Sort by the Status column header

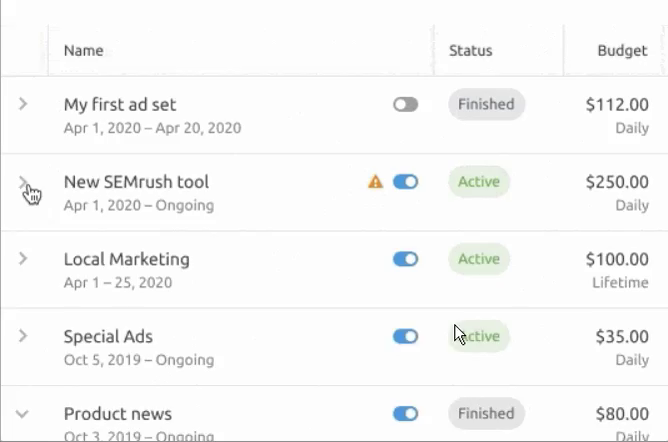pos(470,51)
